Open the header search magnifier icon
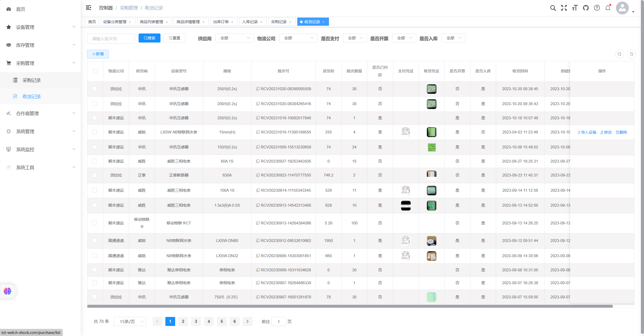The width and height of the screenshot is (644, 336). click(x=553, y=8)
